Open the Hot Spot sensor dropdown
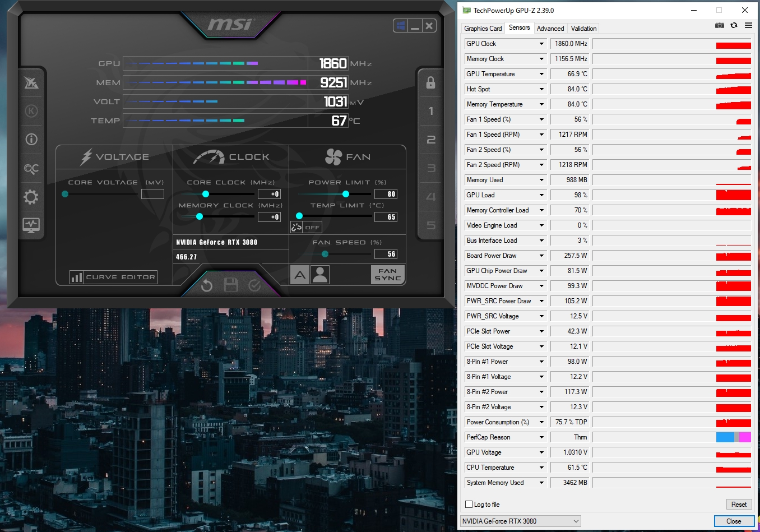The image size is (760, 532). (x=541, y=89)
